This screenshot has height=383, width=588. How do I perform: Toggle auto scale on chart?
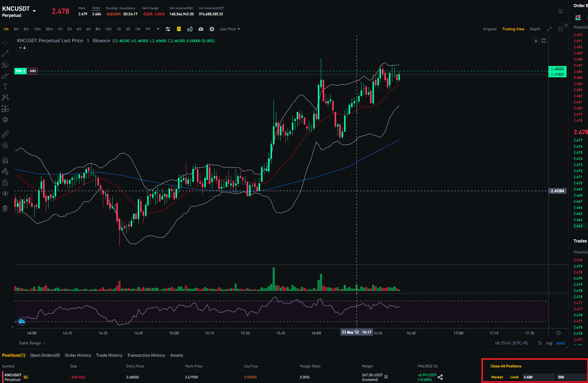pos(561,343)
